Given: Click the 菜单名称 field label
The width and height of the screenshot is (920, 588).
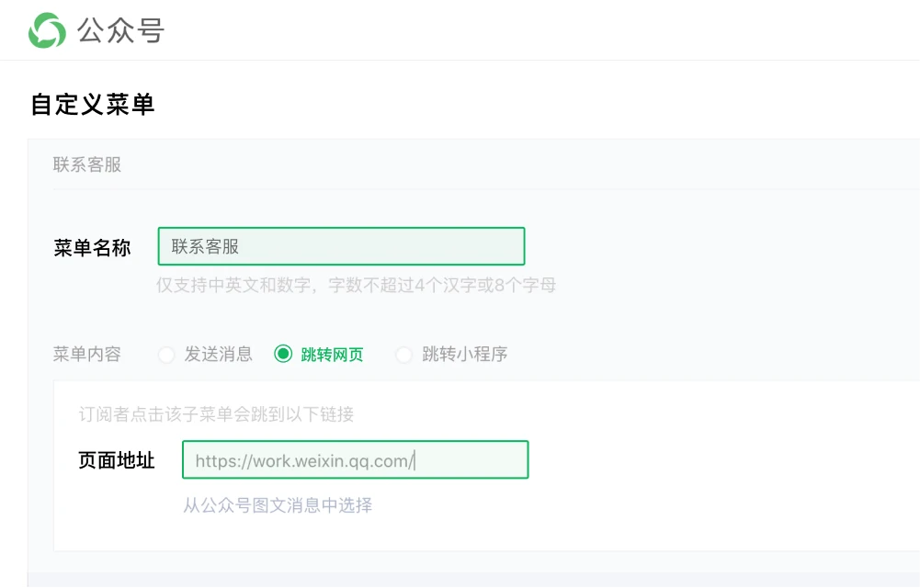Looking at the screenshot, I should [92, 247].
